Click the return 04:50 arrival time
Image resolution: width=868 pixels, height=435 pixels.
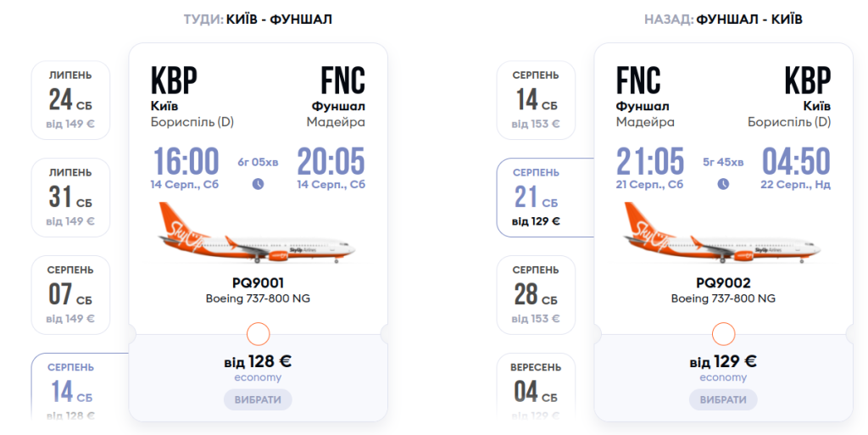pos(795,161)
